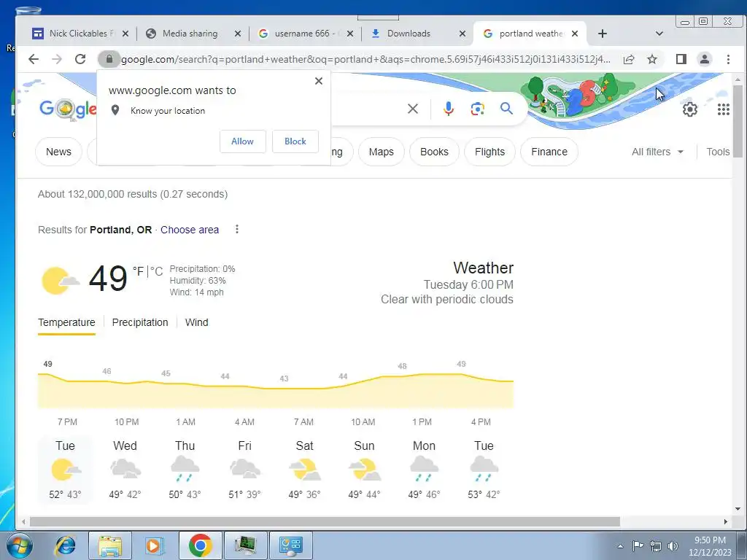Filter results by Flights
This screenshot has width=747, height=560.
tap(489, 152)
